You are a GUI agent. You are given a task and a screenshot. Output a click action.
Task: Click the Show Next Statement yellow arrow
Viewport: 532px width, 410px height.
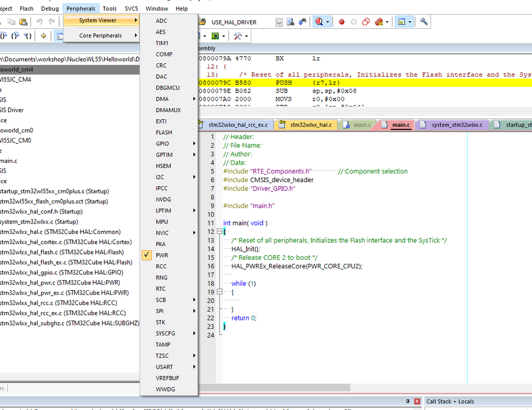click(44, 36)
